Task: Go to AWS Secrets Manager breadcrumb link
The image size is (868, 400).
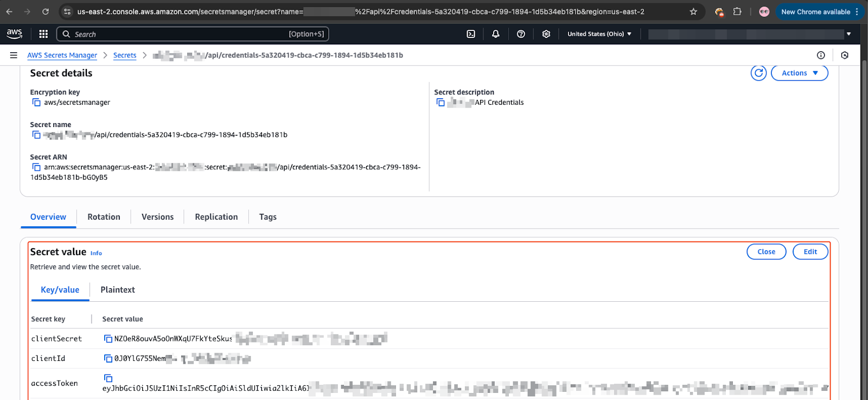Action: 62,55
